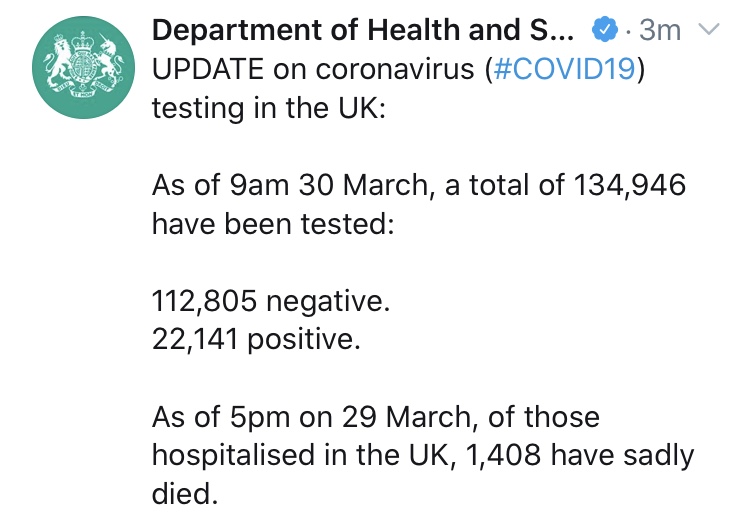Open the Department of Health and S... account name
750x526 pixels.
click(x=363, y=30)
